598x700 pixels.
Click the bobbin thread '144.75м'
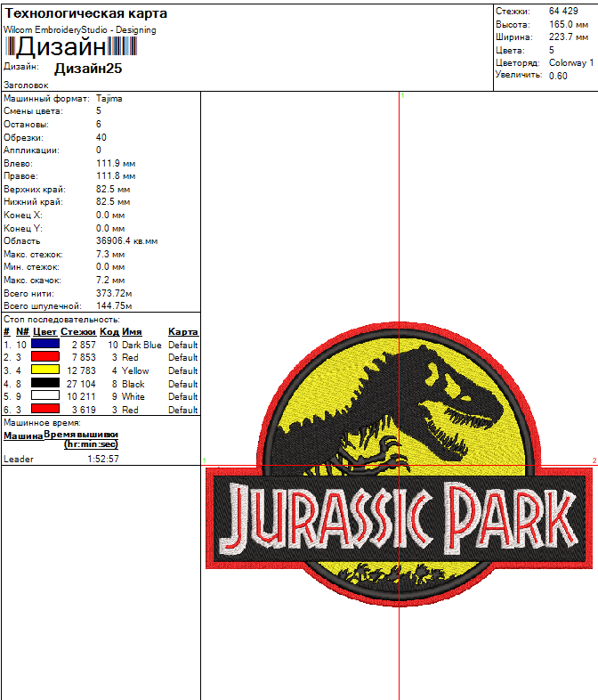[x=114, y=305]
